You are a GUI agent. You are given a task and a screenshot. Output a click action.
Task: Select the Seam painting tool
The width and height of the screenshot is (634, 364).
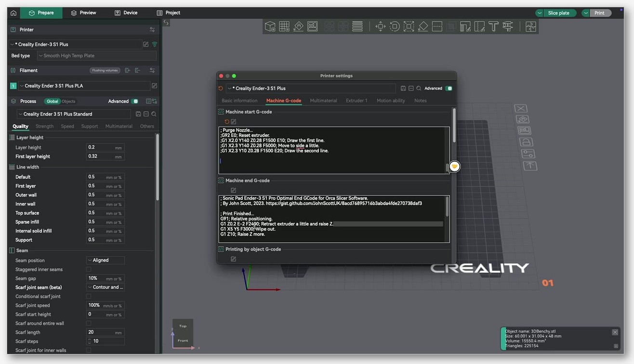pos(479,26)
